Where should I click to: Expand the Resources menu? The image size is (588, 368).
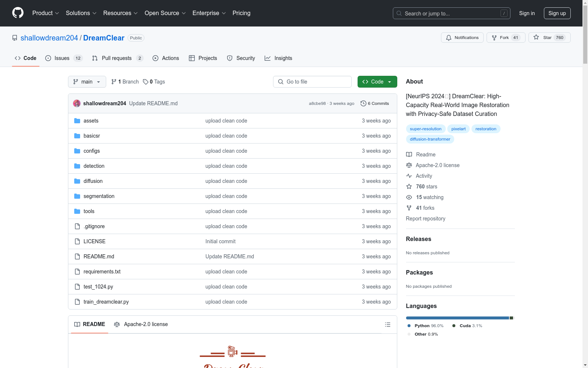121,13
